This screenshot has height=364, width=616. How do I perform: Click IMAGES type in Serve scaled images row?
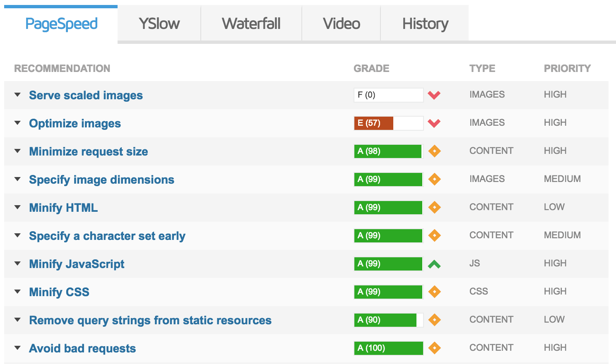tap(487, 94)
